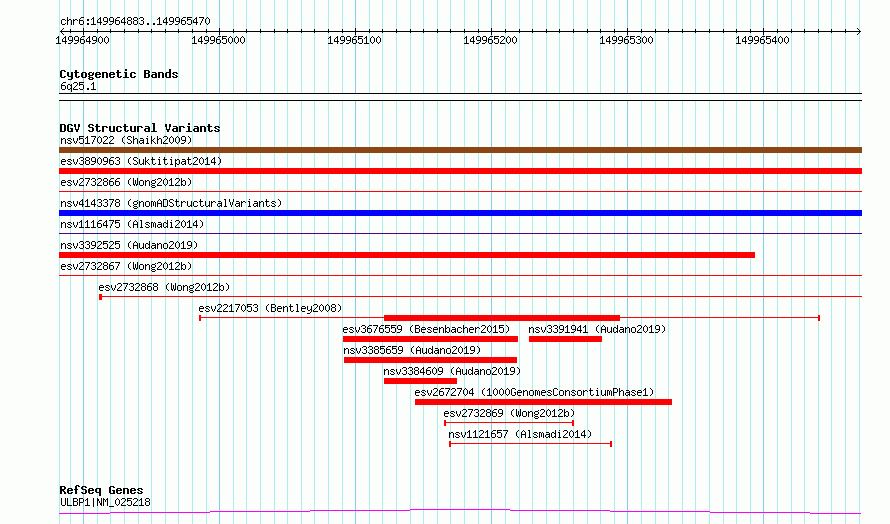This screenshot has width=890, height=524.
Task: Click the nsv4143378 (gnomADStructuralVariants) label
Action: (171, 203)
